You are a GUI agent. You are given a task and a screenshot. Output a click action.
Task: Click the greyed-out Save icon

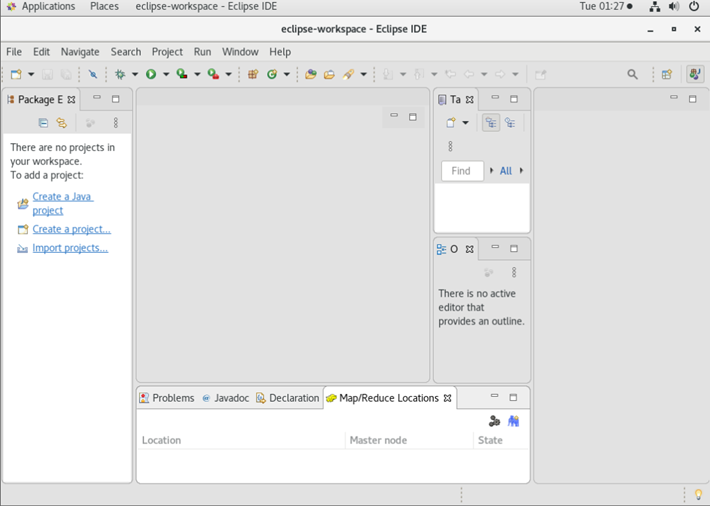48,74
